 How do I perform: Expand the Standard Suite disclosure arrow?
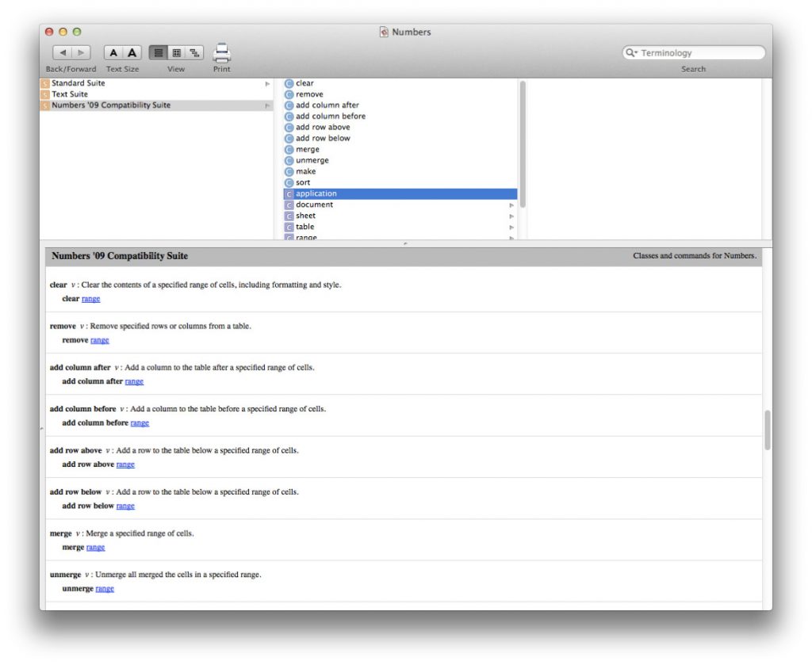coord(267,82)
